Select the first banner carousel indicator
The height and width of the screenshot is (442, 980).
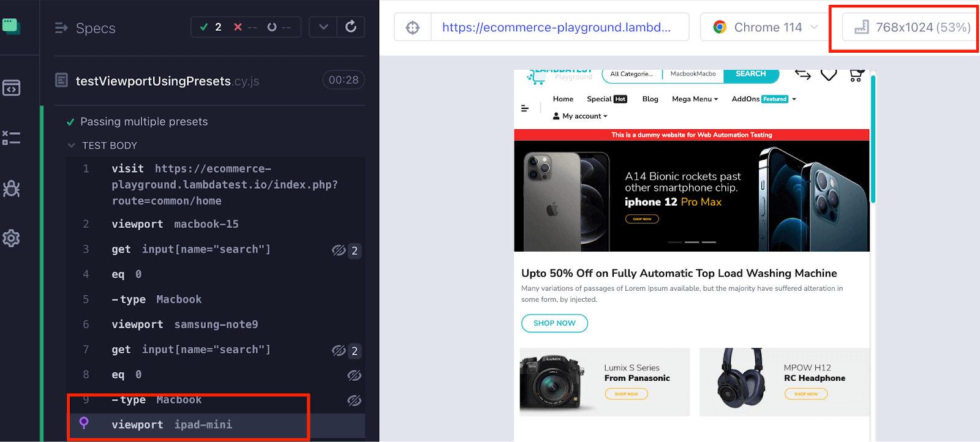(674, 242)
